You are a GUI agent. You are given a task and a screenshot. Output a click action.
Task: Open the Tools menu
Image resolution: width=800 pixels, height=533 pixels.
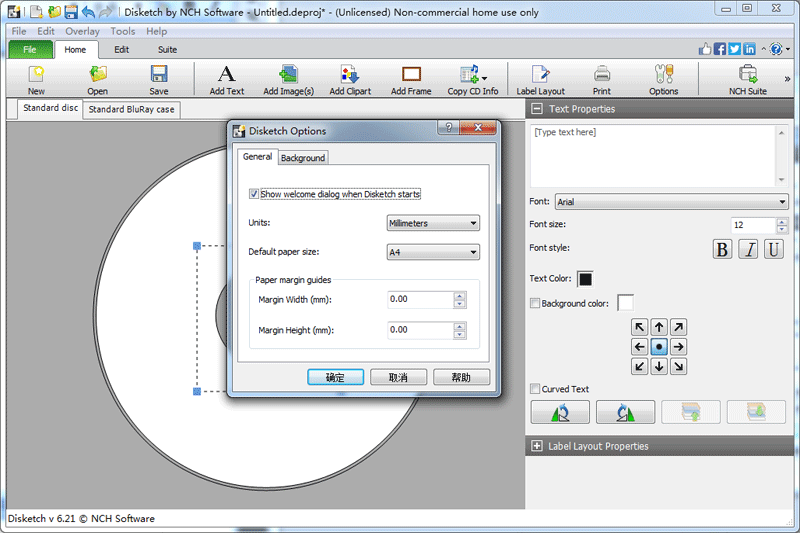[x=122, y=31]
